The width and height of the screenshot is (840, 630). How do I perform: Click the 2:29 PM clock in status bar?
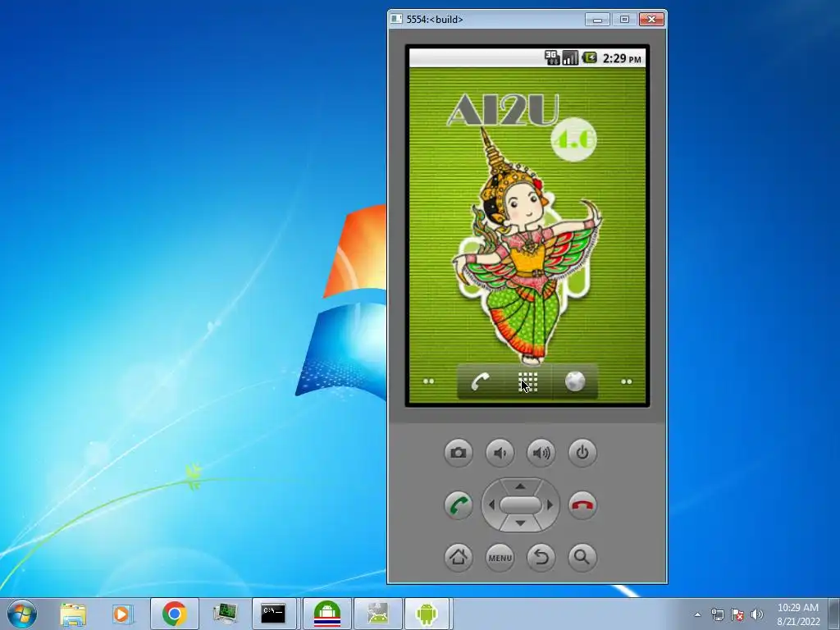[x=622, y=58]
